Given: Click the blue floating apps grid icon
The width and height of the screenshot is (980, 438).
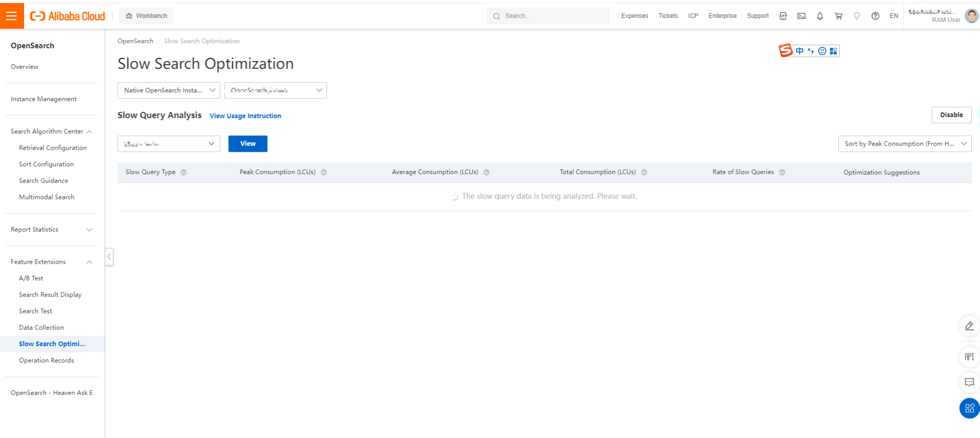Looking at the screenshot, I should point(969,408).
